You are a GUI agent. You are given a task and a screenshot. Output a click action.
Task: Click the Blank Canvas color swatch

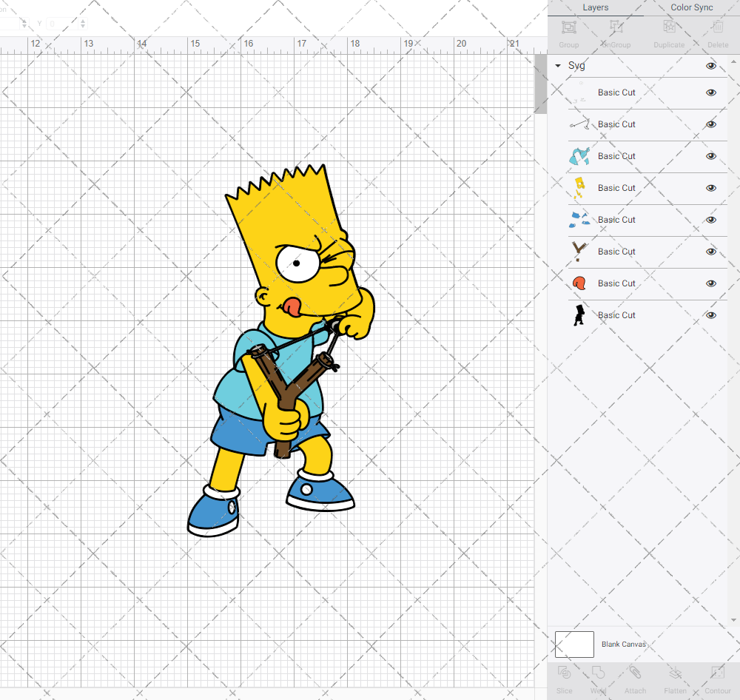574,644
